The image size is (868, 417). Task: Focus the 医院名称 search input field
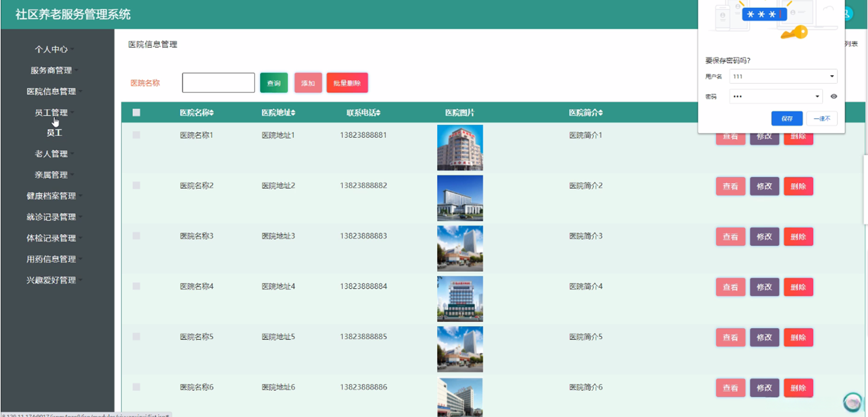tap(218, 82)
